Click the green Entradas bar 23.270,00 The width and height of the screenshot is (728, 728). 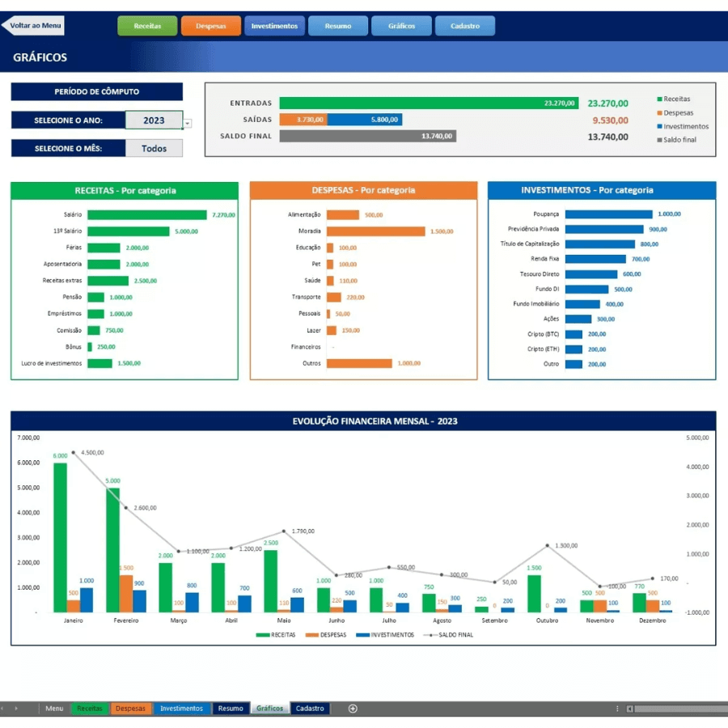[429, 104]
